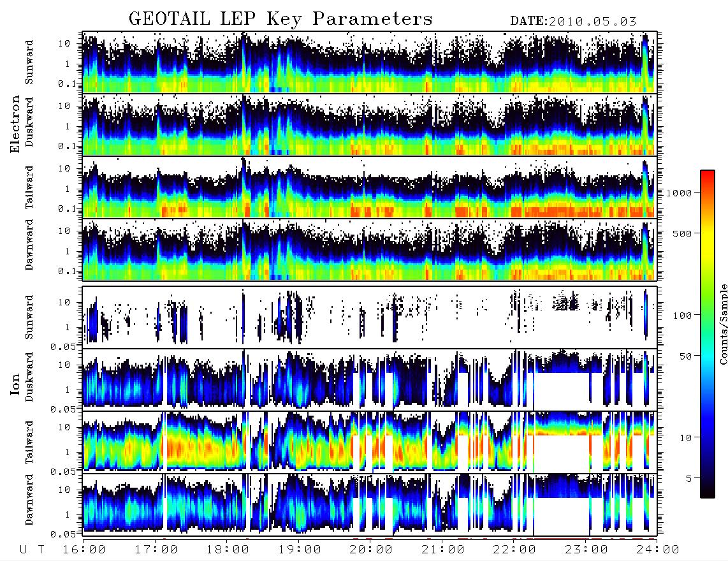728x561 pixels.
Task: Click the "21:00" time tick label
Action: 444,550
